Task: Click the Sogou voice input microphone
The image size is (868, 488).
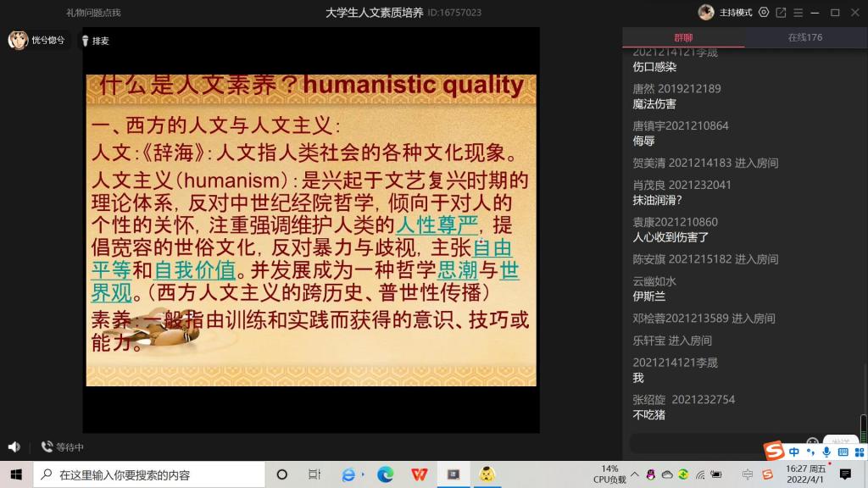Action: click(826, 452)
